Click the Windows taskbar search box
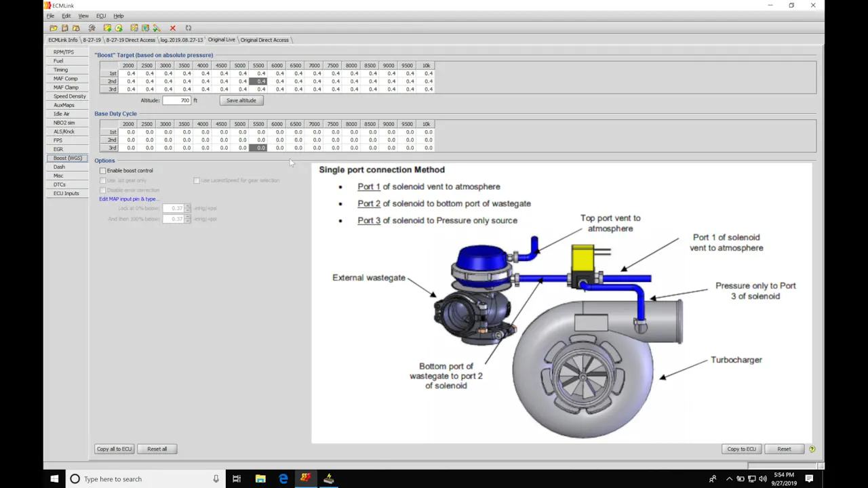 [145, 479]
